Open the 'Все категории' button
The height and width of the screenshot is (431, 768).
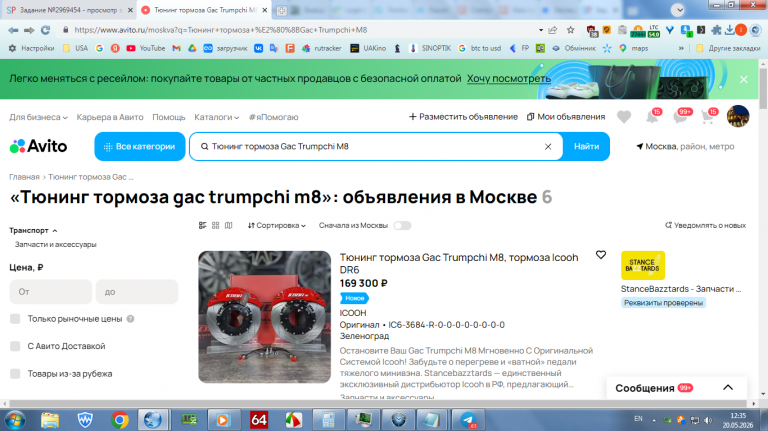point(140,146)
